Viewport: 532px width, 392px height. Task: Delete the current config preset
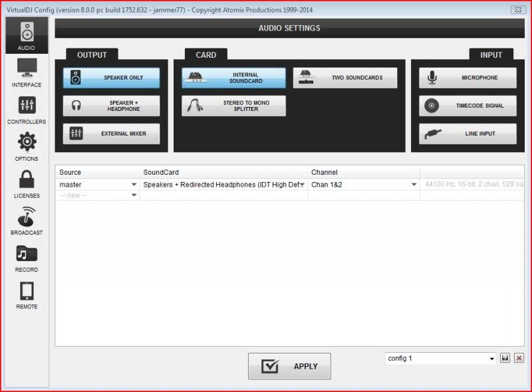pos(519,358)
